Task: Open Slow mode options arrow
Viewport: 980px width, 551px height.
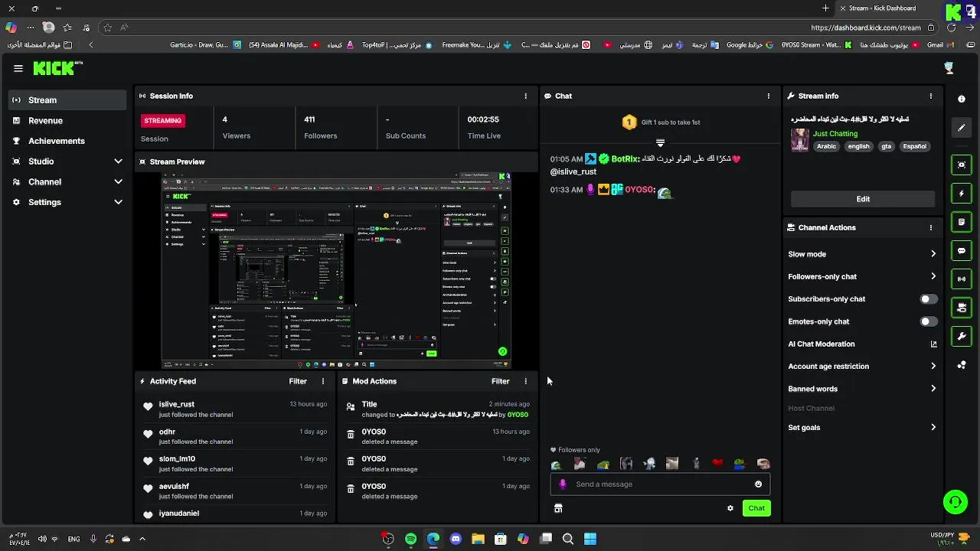Action: tap(933, 254)
